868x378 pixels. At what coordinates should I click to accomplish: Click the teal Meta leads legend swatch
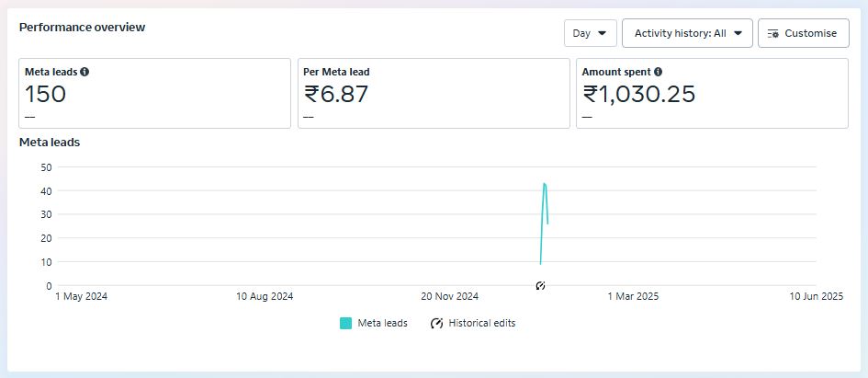345,324
